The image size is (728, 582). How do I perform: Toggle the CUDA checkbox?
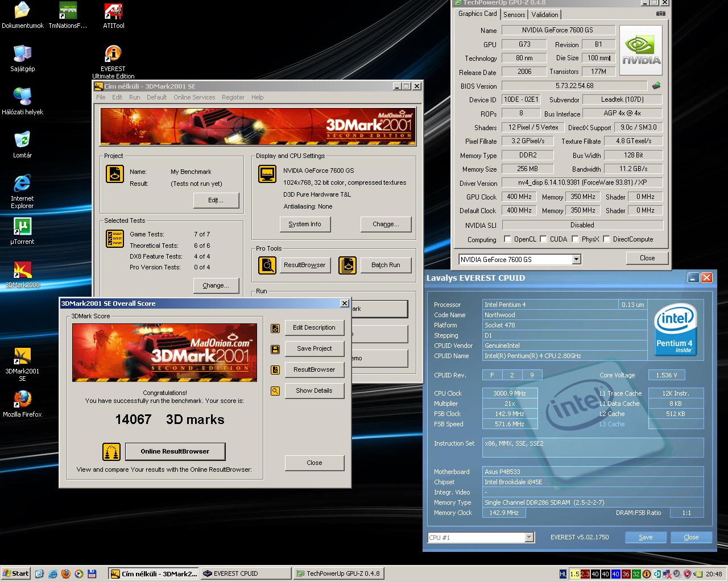543,239
